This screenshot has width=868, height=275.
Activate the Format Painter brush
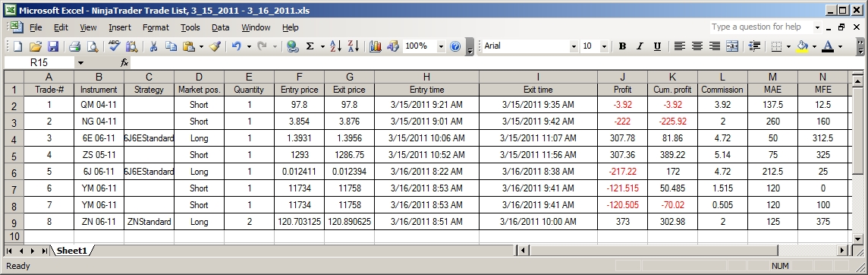[x=215, y=46]
